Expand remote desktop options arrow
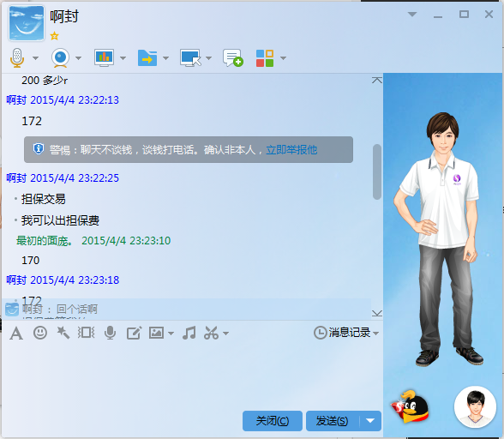504x439 pixels. point(208,58)
